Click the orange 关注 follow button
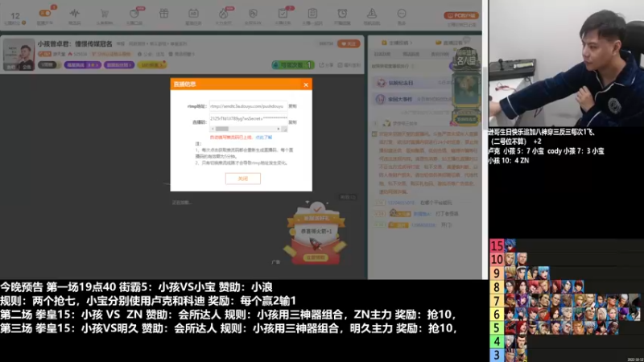The height and width of the screenshot is (362, 644). tap(349, 44)
